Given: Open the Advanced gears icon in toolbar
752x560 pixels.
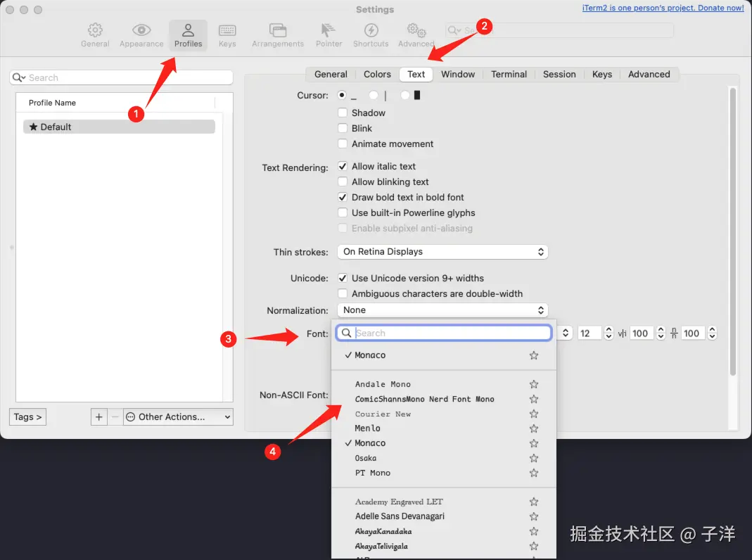Looking at the screenshot, I should [x=416, y=30].
